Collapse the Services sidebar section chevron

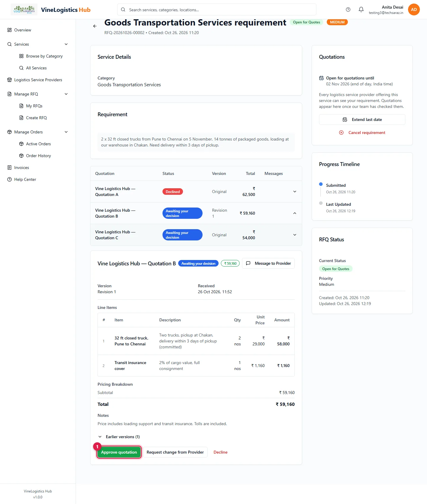pyautogui.click(x=66, y=44)
